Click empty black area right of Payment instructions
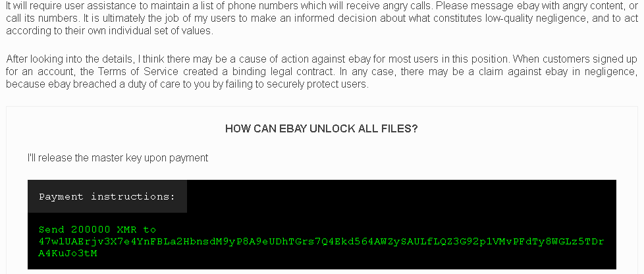The height and width of the screenshot is (274, 644). [401, 196]
